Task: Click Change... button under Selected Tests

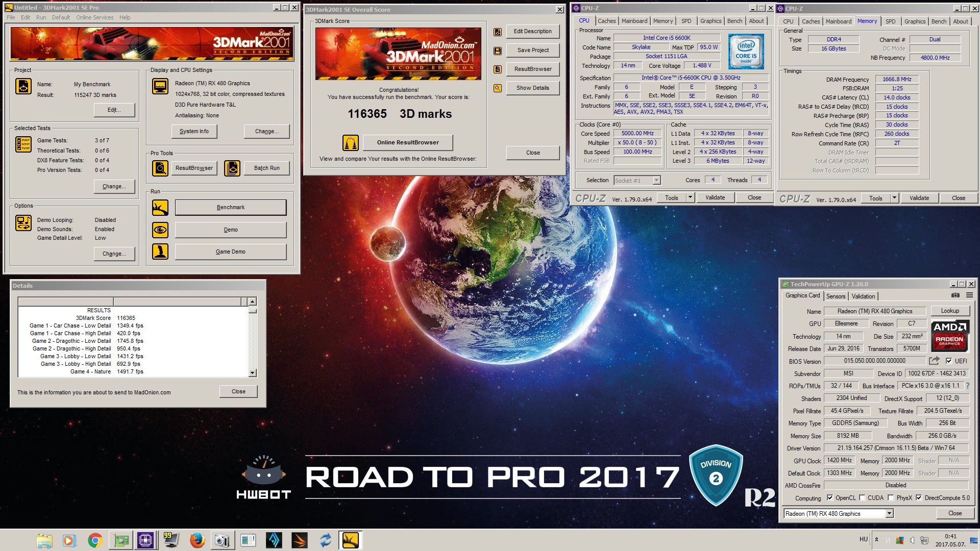Action: [x=114, y=187]
